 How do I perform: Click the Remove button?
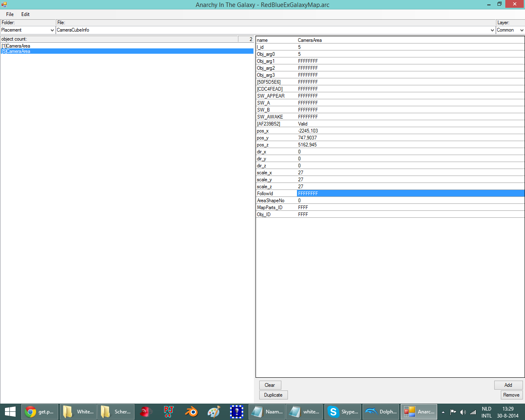pyautogui.click(x=511, y=395)
